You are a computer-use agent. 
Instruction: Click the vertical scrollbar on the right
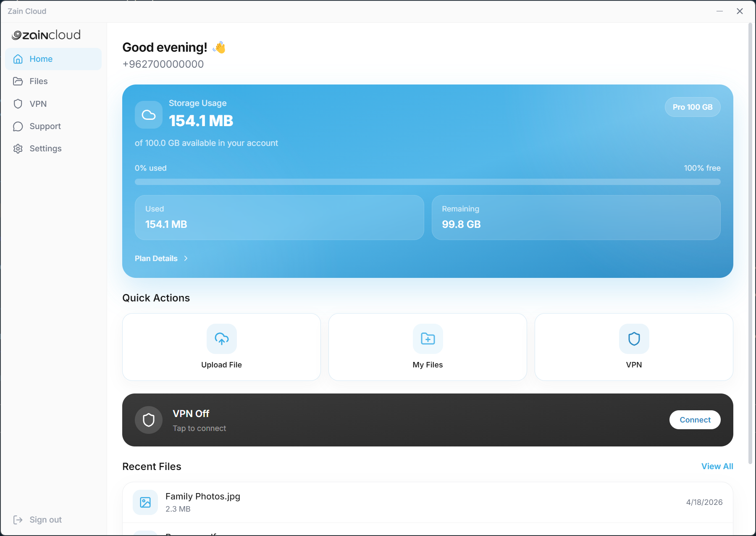[x=750, y=244]
